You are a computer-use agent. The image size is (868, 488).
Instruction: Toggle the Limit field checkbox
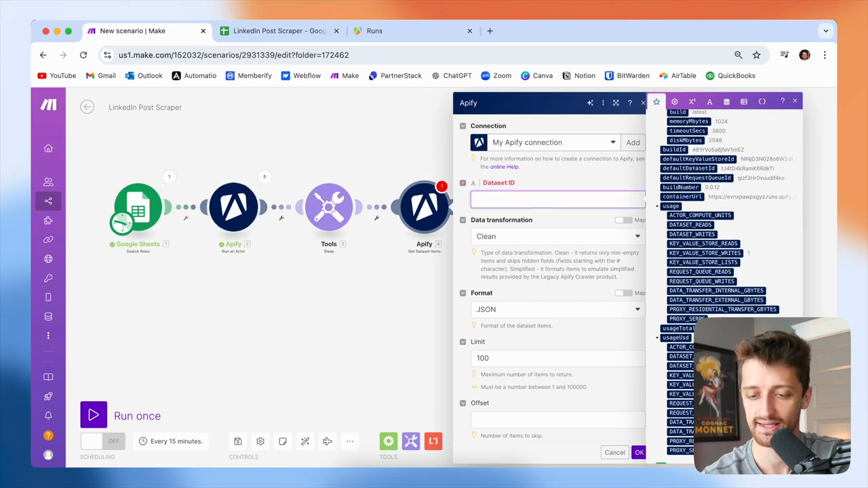[x=463, y=342]
